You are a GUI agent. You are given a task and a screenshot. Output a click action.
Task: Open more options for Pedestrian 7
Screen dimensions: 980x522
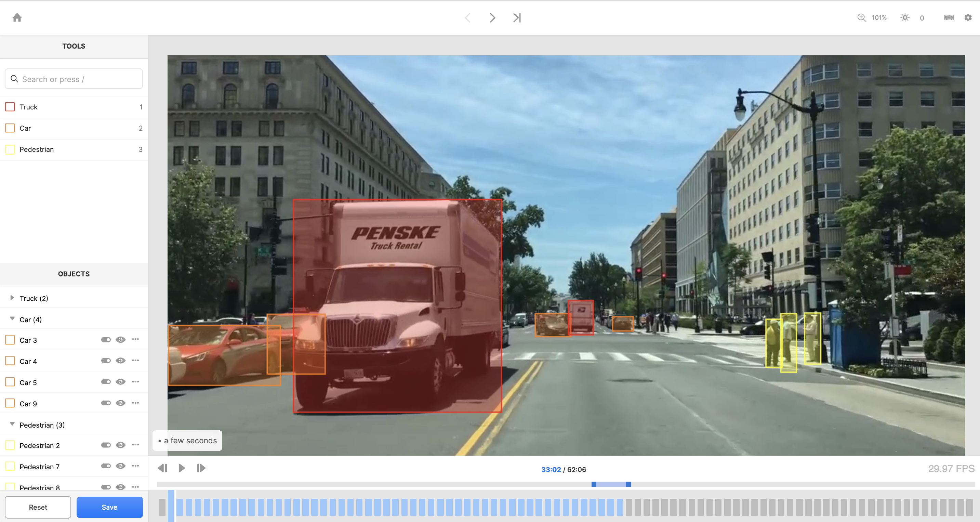click(x=135, y=466)
